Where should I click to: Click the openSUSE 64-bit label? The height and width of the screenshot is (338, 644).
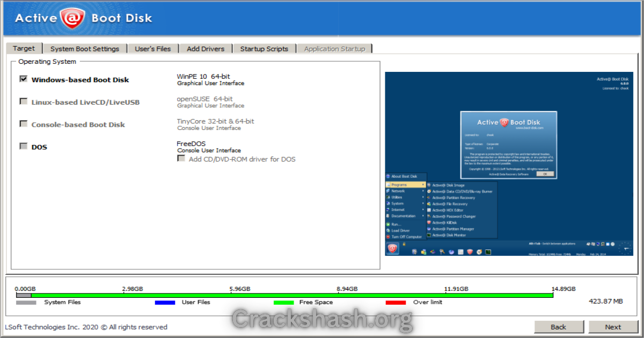pyautogui.click(x=205, y=99)
